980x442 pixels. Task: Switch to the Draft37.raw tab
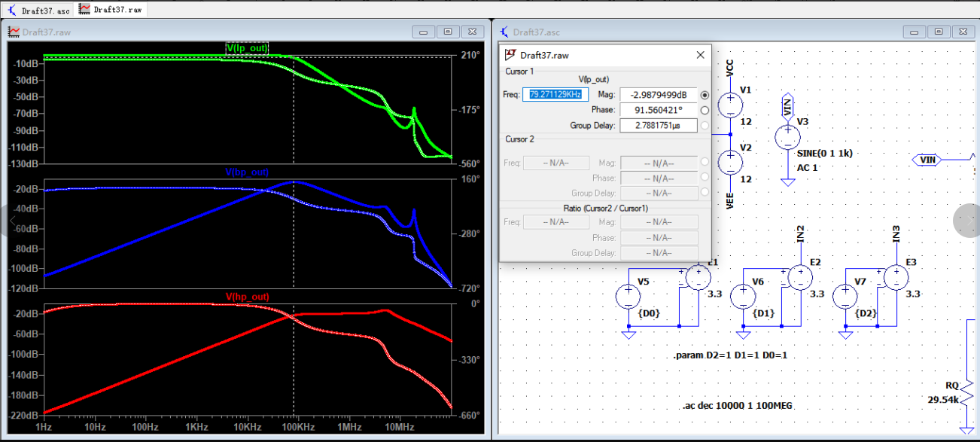[111, 9]
